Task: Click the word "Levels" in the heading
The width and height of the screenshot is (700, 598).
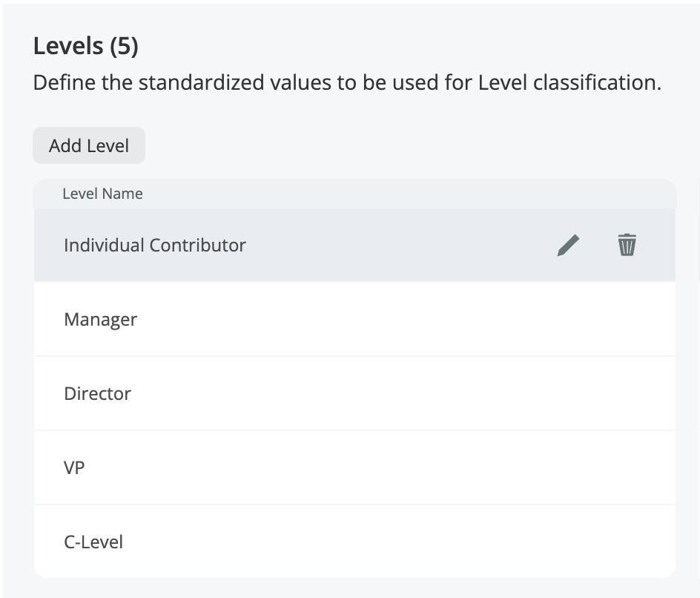Action: click(x=68, y=46)
